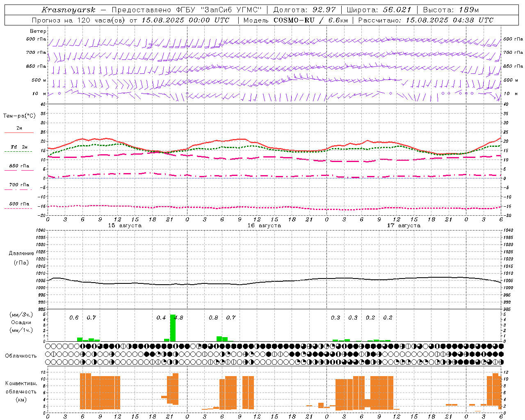
Task: Select the 850 гПа temperature legend entry
Action: click(19, 167)
